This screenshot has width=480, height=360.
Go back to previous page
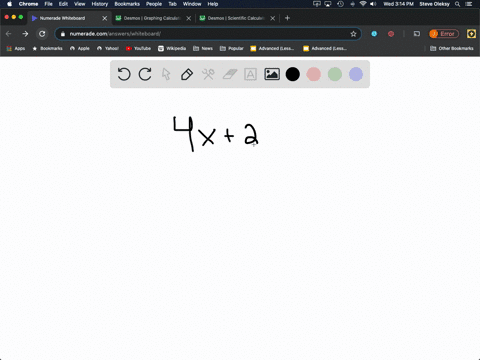[9, 34]
